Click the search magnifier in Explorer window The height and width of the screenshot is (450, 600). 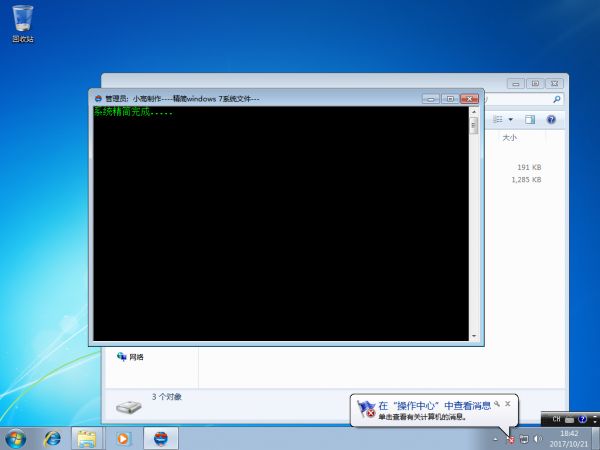(x=557, y=99)
